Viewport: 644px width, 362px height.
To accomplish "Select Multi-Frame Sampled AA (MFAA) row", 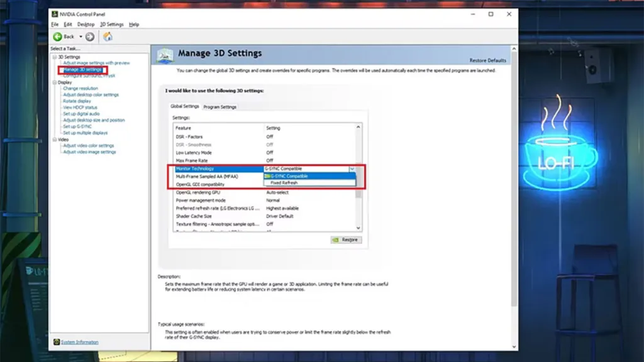I will 219,177.
